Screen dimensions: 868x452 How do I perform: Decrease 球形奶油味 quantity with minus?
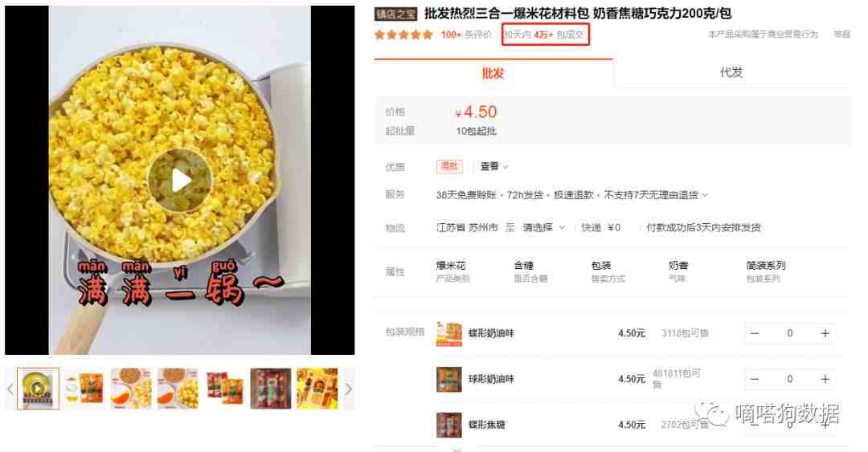click(754, 379)
